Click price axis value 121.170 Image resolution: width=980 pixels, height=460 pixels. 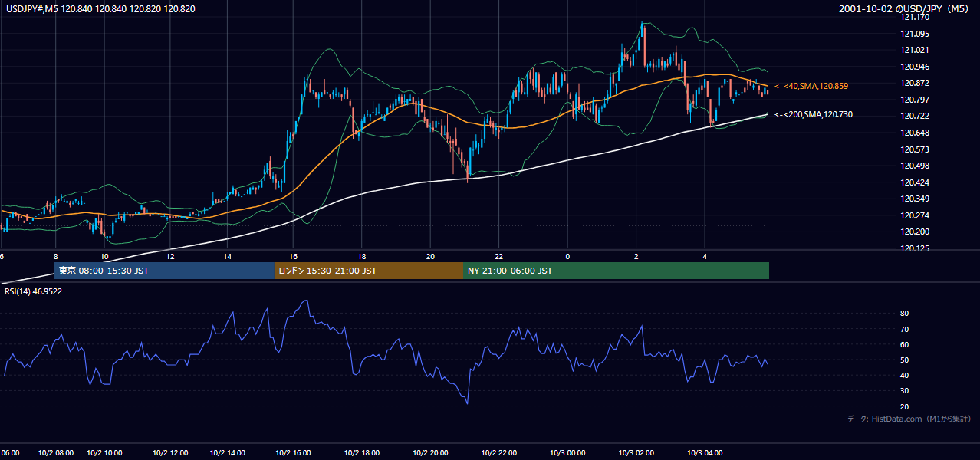916,17
